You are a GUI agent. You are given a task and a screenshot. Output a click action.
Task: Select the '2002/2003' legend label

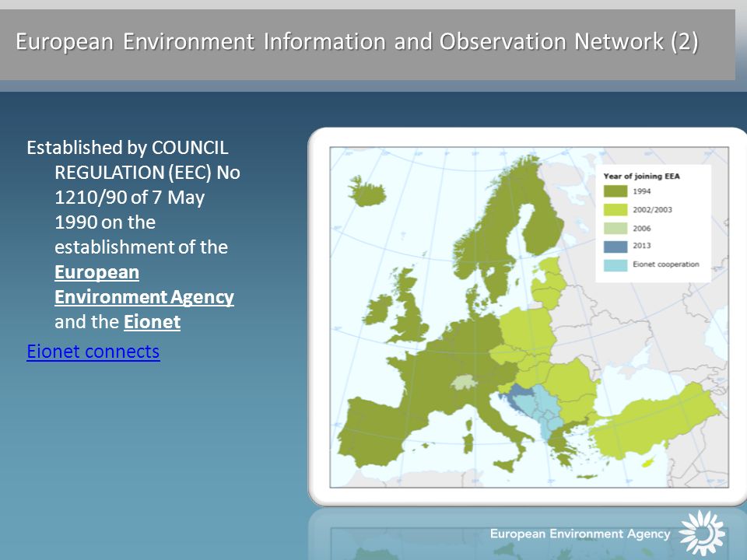pos(652,209)
